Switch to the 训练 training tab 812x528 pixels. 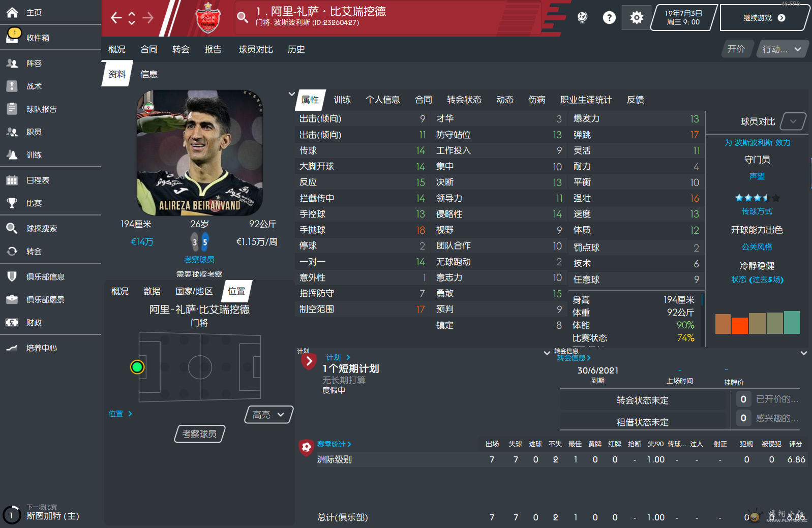pos(342,100)
